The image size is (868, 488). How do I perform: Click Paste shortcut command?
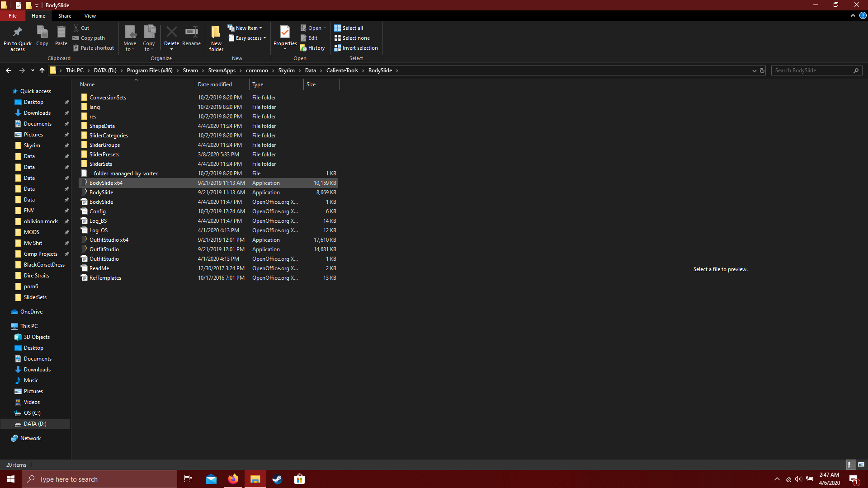click(94, 48)
